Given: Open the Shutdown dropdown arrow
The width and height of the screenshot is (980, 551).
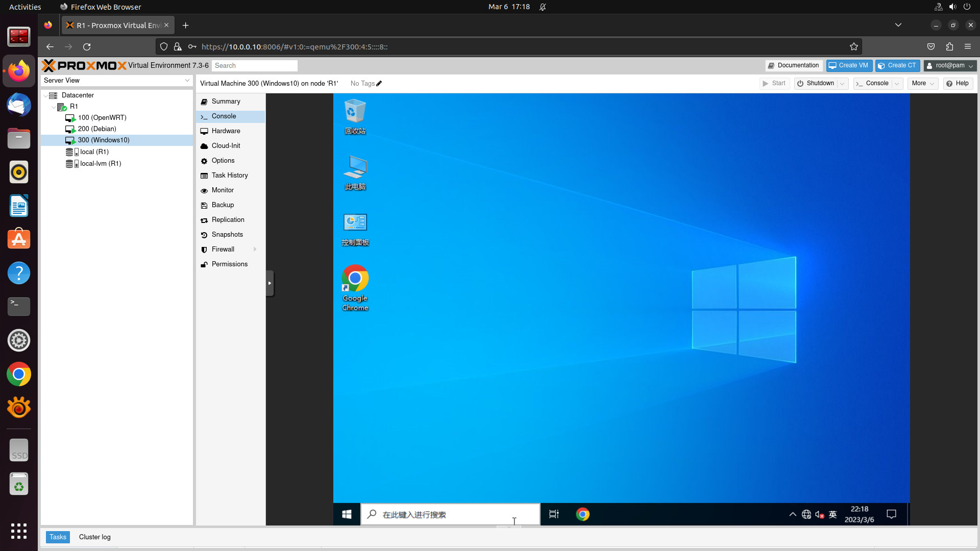Looking at the screenshot, I should [842, 84].
